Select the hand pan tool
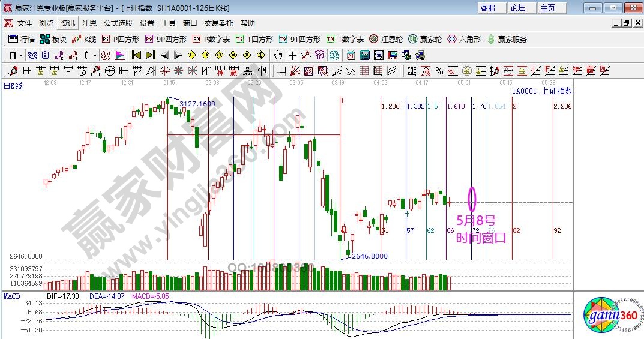Viewport: 644px width, 339px height. pos(278,55)
